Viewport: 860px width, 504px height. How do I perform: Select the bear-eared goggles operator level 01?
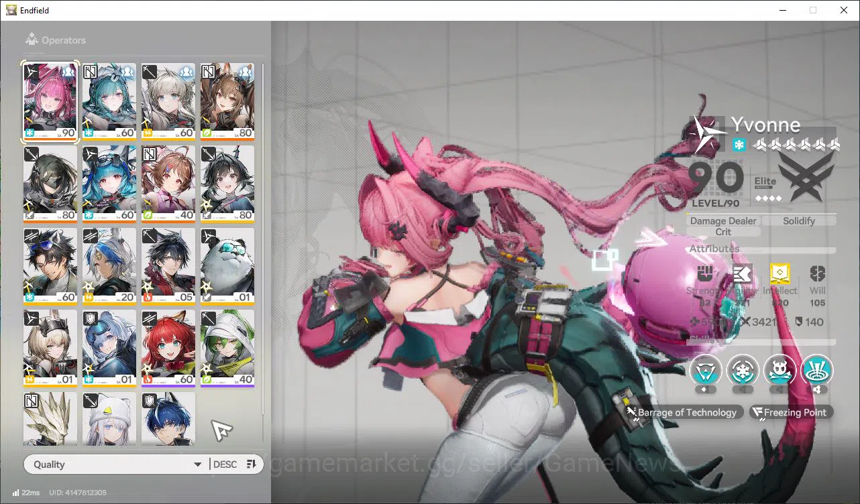(109, 349)
